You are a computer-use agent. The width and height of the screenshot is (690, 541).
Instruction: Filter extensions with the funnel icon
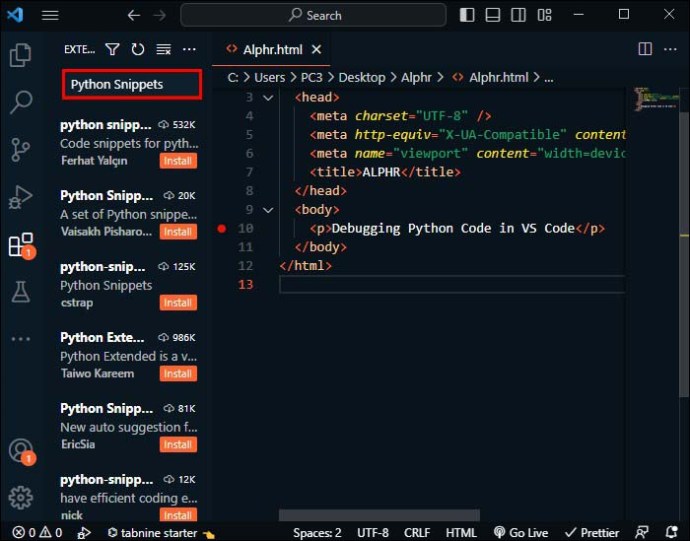tap(113, 49)
